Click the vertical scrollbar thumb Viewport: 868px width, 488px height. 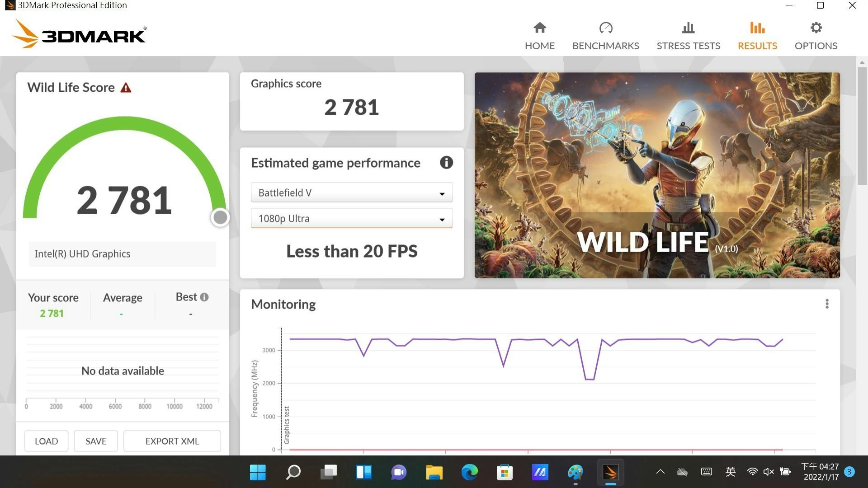pos(862,126)
